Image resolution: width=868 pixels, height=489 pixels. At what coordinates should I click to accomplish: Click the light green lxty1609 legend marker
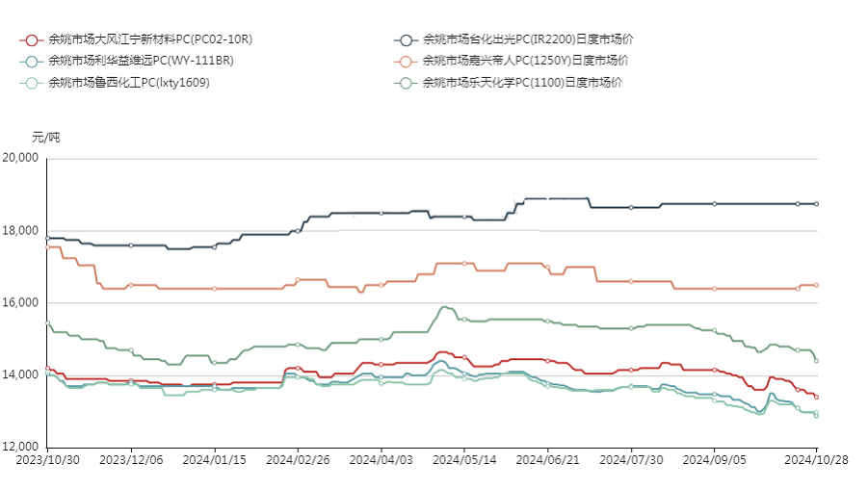[x=31, y=83]
